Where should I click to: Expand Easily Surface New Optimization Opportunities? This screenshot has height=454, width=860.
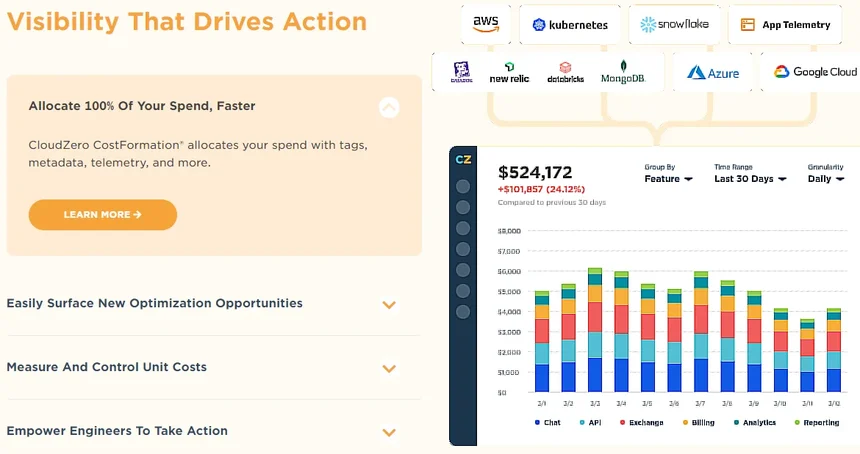389,305
